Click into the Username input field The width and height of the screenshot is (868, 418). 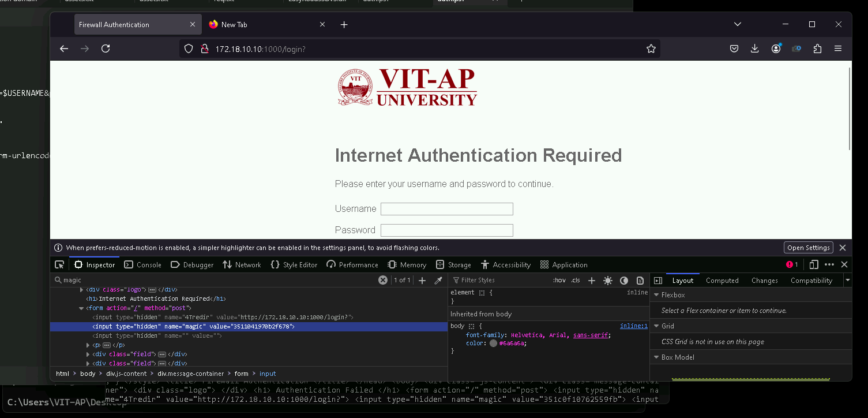446,209
